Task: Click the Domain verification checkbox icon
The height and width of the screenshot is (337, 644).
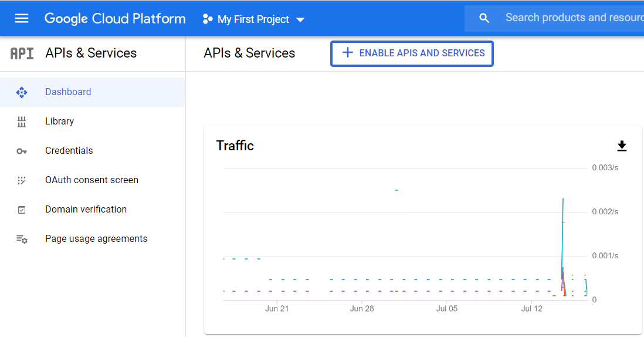Action: click(22, 210)
